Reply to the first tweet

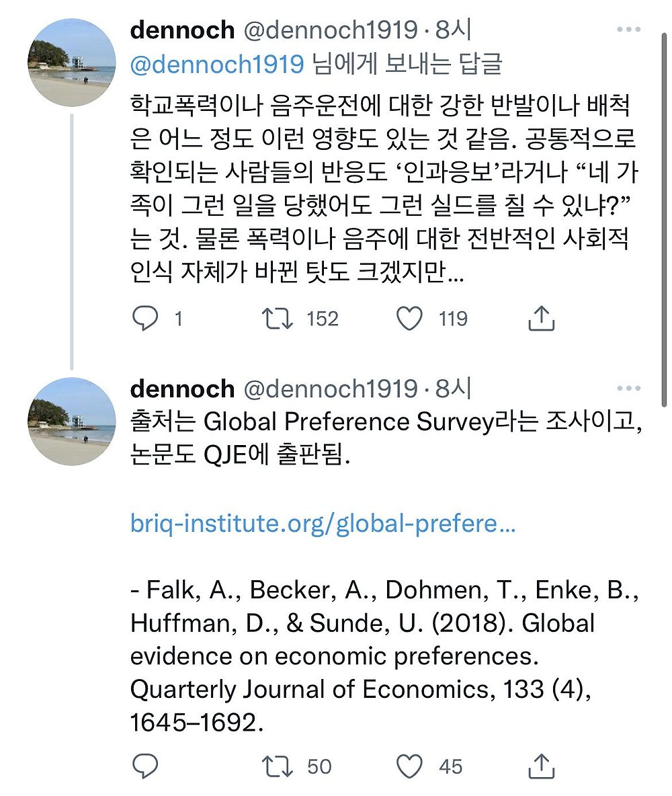click(144, 318)
